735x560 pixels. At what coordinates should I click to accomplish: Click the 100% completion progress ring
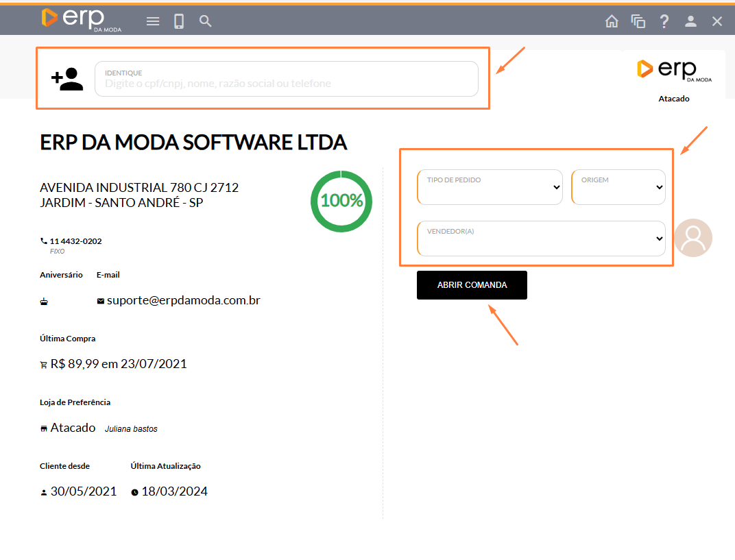(x=341, y=201)
